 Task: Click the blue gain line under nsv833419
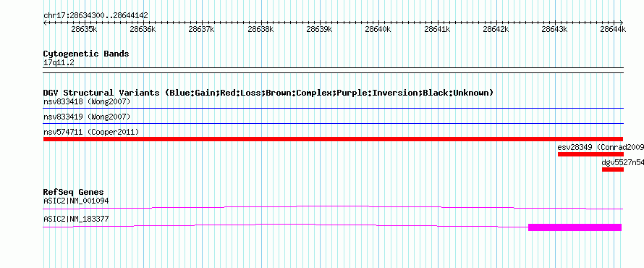[334, 124]
